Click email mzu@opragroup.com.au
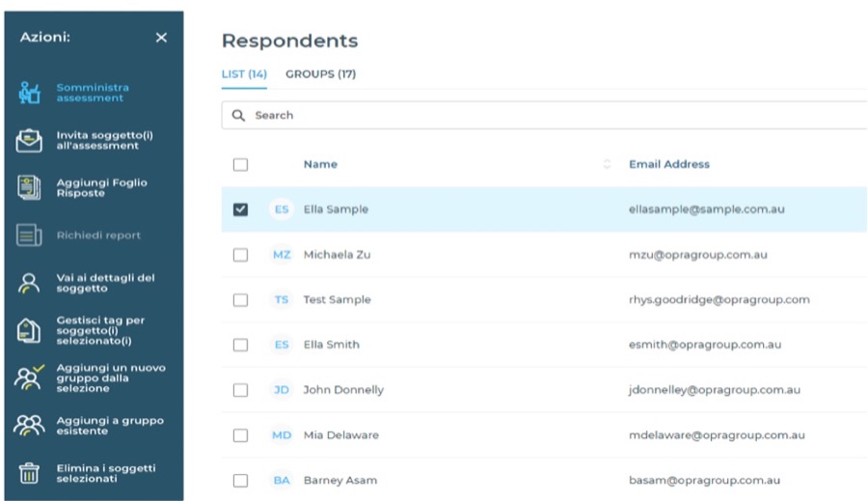 click(698, 255)
